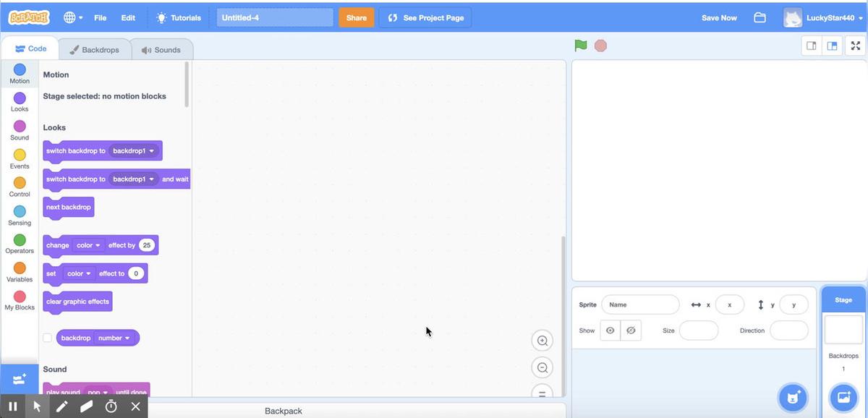
Task: Select the Looks block category
Action: (20, 101)
